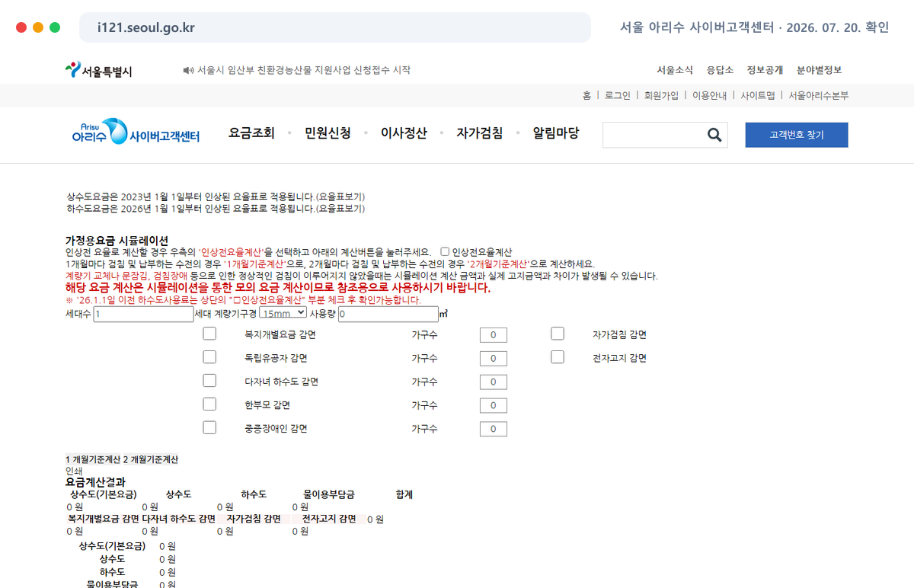914x588 pixels.
Task: Click the 가정용요금 시뮬레이션 heading
Action: pos(117,241)
